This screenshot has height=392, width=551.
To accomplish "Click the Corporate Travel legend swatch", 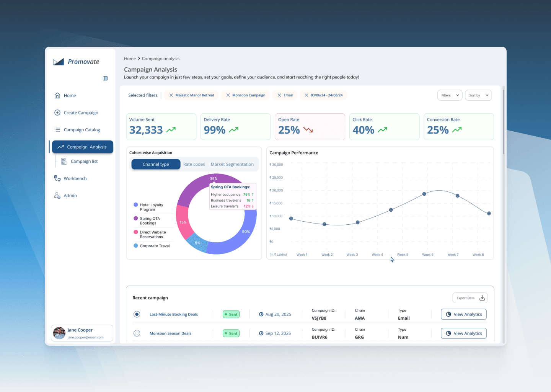I will [135, 246].
